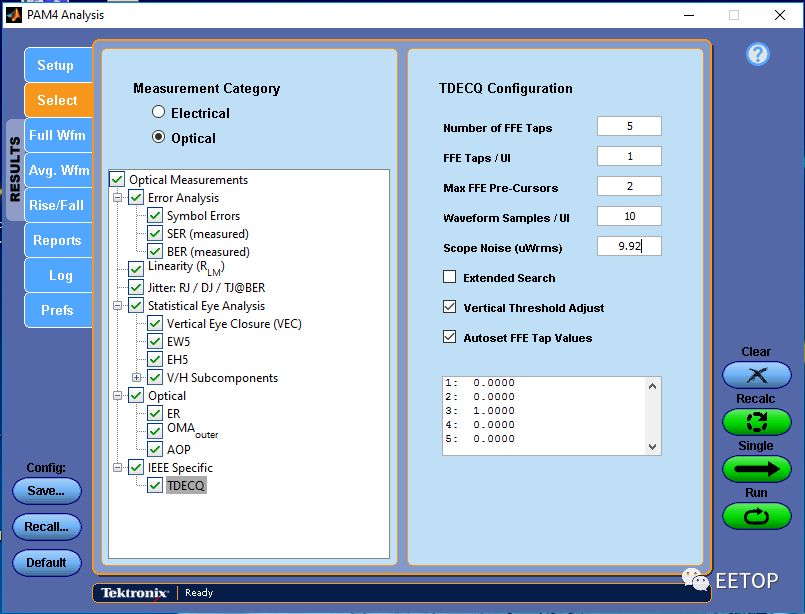Open the Log tab
The image size is (805, 614).
click(x=58, y=275)
